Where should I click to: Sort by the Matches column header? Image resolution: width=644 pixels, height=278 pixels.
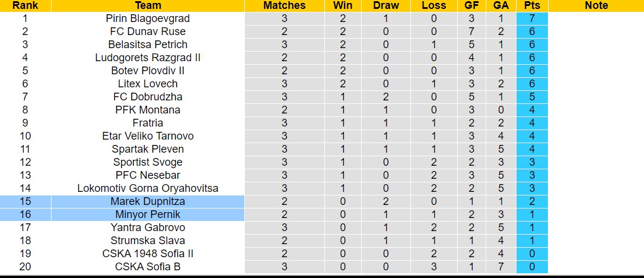(x=284, y=5)
